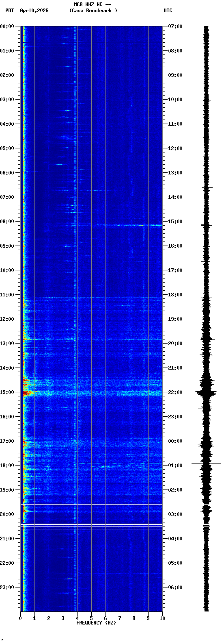Click the UTC axis label '01:00'

tap(175, 466)
